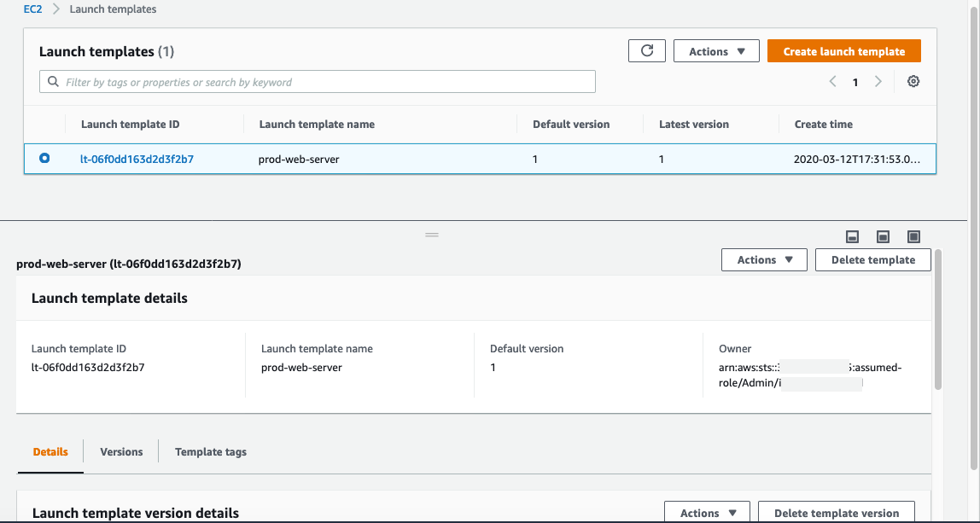Open the EC2 breadcrumb link
This screenshot has height=523, width=980.
(32, 9)
